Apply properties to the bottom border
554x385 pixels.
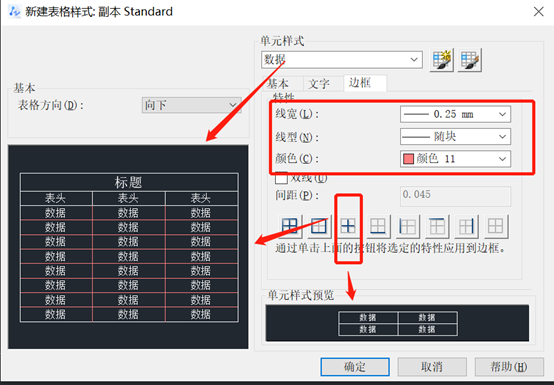[378, 226]
